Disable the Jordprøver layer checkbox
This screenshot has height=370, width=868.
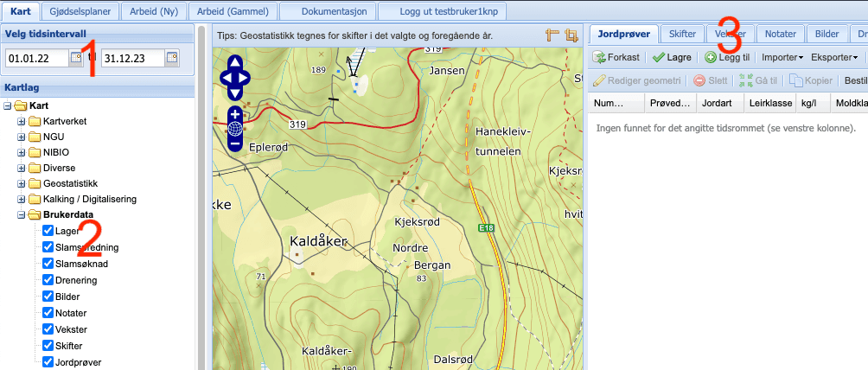click(48, 362)
